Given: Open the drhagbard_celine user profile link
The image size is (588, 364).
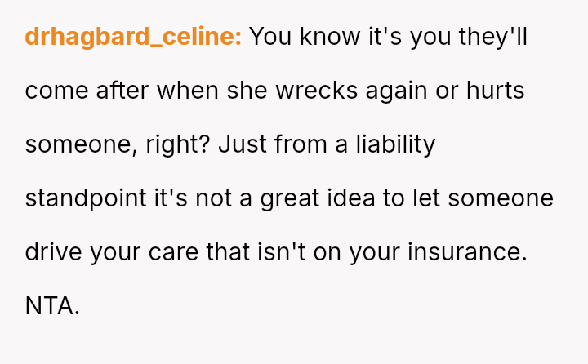Looking at the screenshot, I should click(x=133, y=38).
